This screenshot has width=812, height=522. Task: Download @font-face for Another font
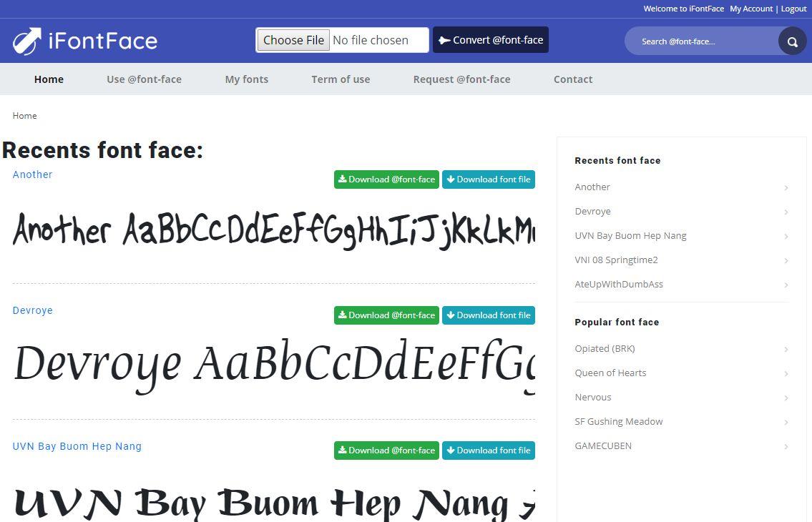pos(386,179)
